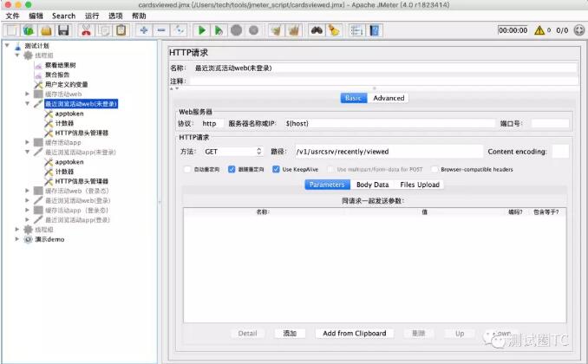Image resolution: width=588 pixels, height=364 pixels.
Task: Collapse the 最近浏览活动app(未登录) node
Action: click(x=27, y=152)
